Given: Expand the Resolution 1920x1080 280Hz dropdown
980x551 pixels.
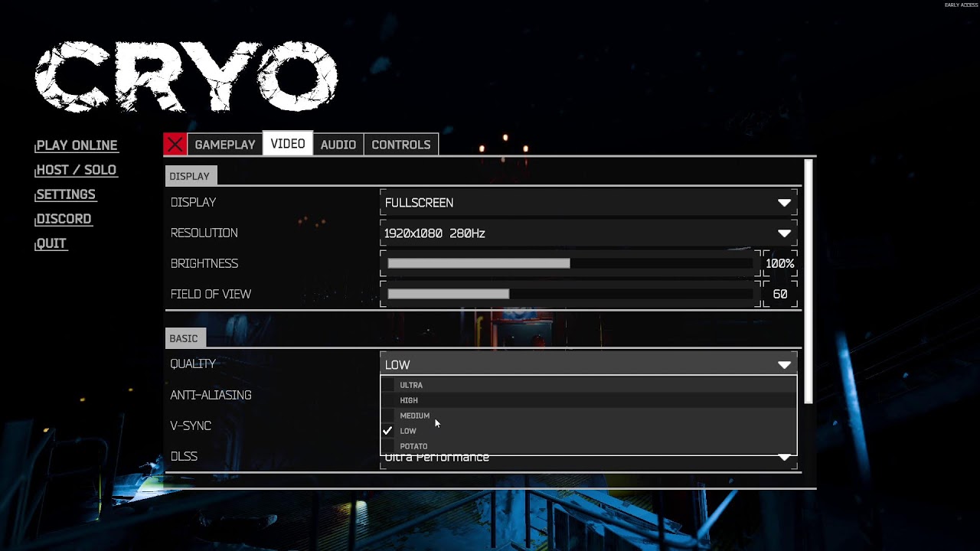Looking at the screenshot, I should (x=589, y=233).
